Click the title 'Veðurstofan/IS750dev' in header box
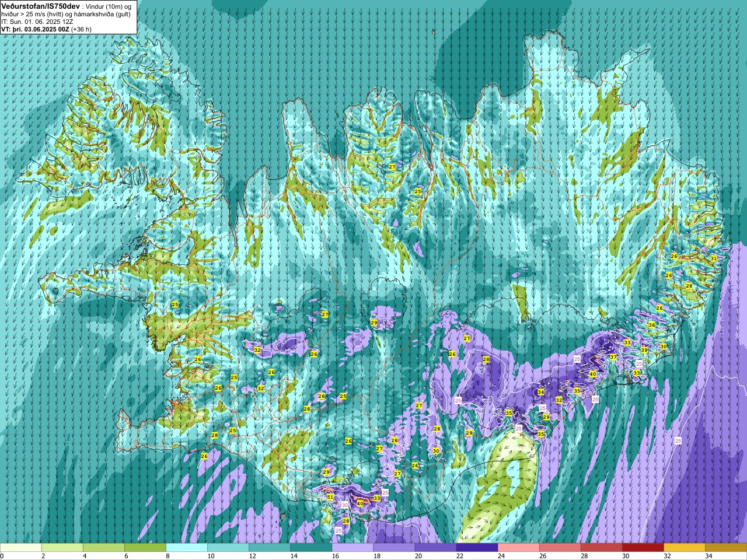Screen dimensions: 747x560 40,5
